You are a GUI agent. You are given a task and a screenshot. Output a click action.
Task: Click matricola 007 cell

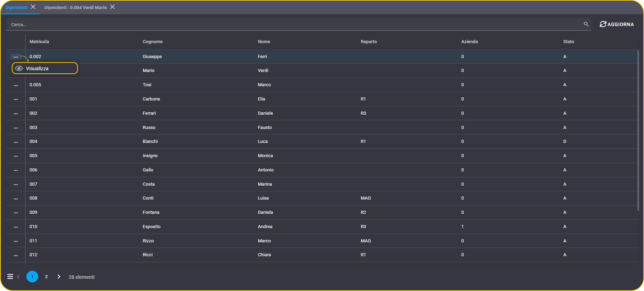33,184
